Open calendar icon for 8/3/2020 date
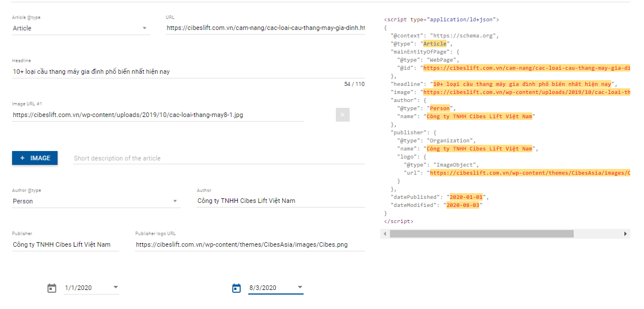The image size is (644, 309). click(237, 288)
